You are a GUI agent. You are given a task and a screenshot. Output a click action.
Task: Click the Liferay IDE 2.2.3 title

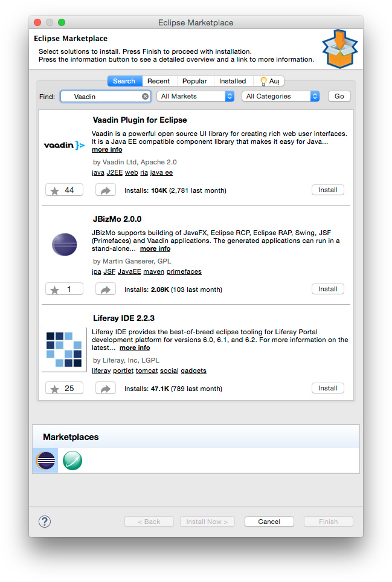pyautogui.click(x=123, y=318)
